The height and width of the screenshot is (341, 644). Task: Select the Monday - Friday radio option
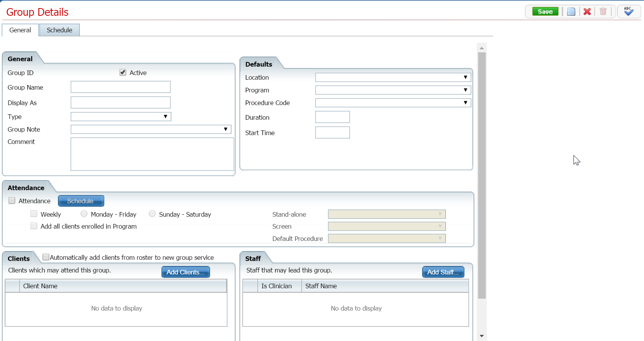[84, 214]
